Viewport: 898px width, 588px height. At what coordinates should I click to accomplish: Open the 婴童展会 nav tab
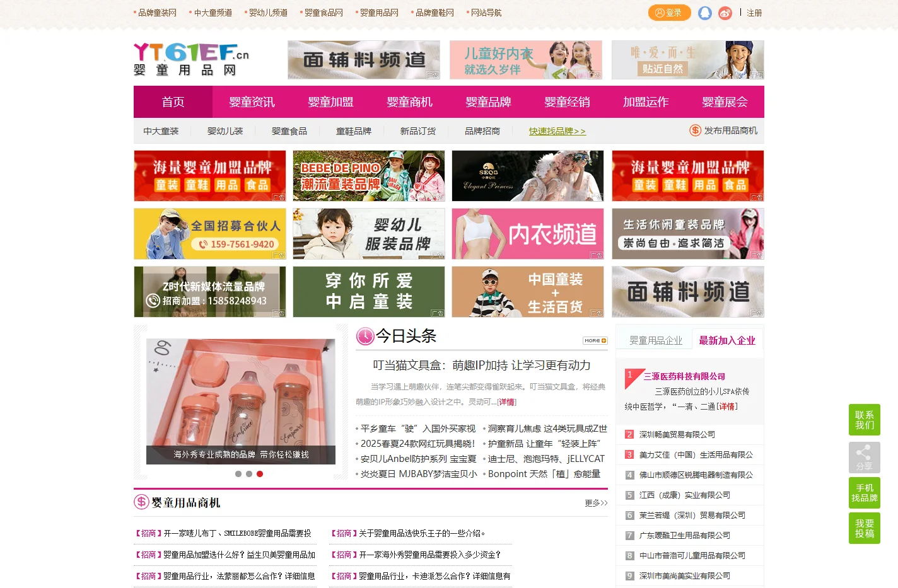click(725, 102)
